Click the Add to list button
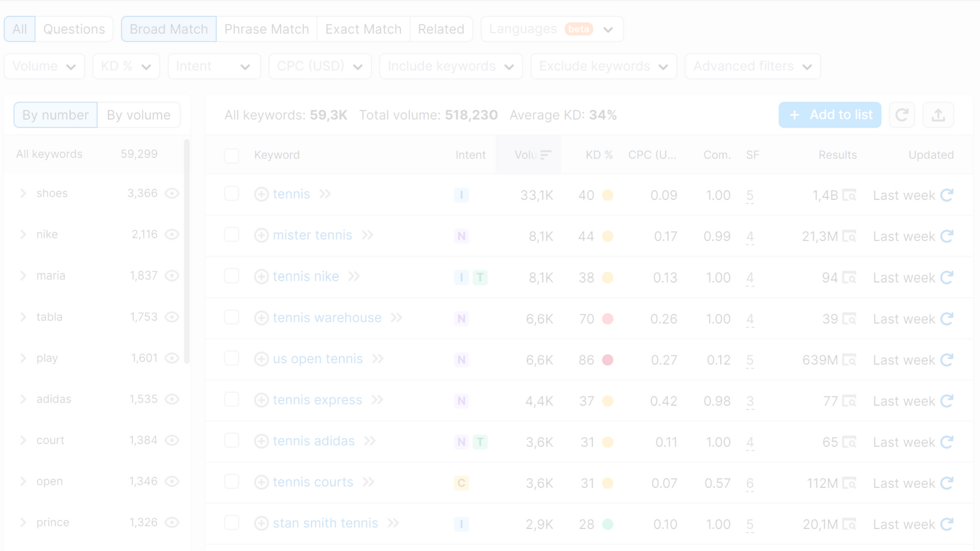 point(830,115)
